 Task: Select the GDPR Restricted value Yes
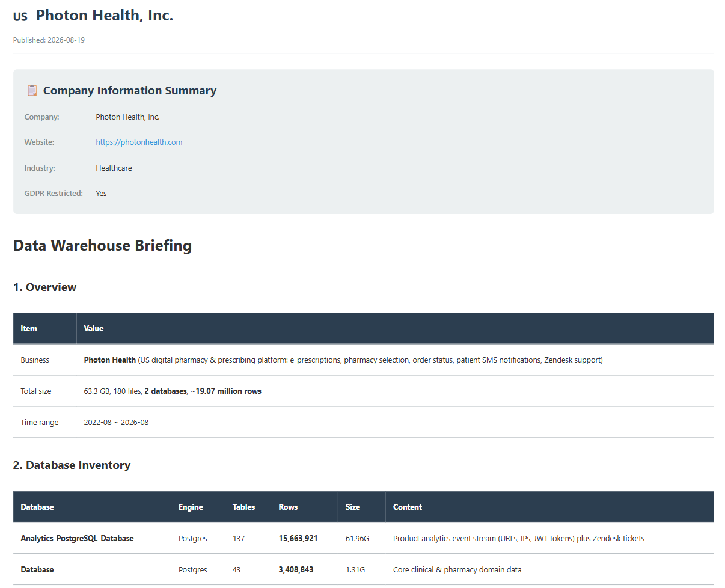pos(101,194)
